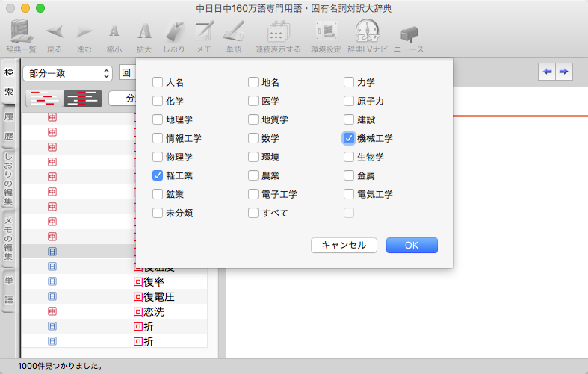
Task: Uncheck the 機械工学 checkbox
Action: (x=349, y=138)
